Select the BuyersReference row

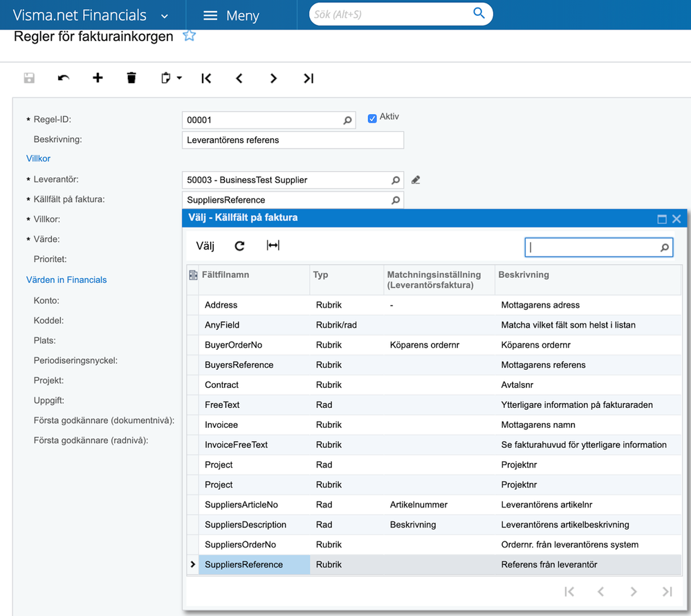(434, 365)
